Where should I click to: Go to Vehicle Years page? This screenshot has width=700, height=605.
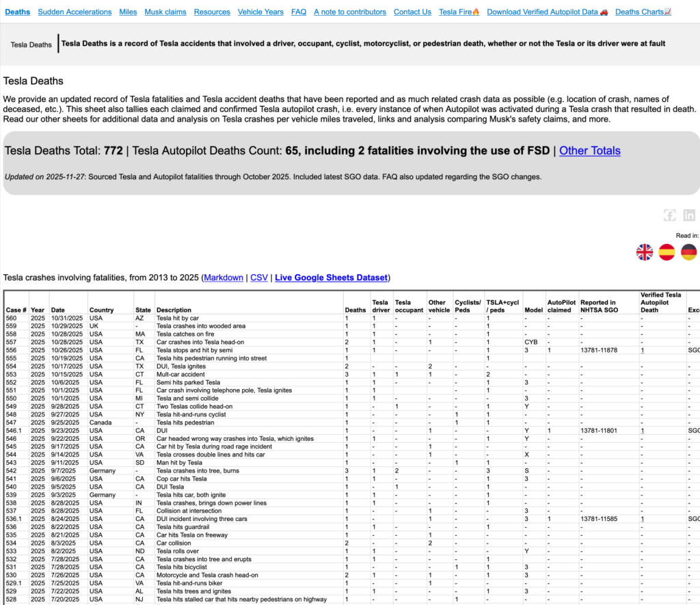[260, 12]
